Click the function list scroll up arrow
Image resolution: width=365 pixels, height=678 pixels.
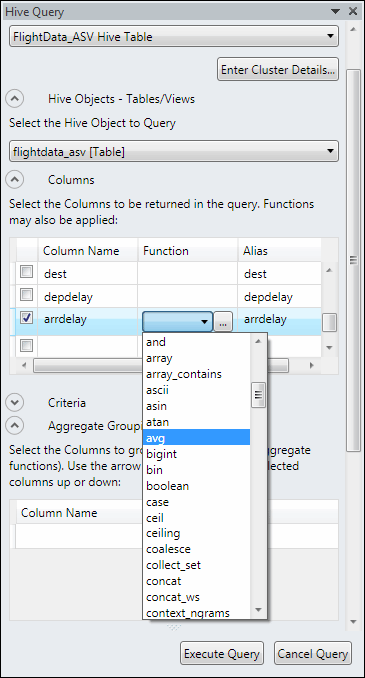coord(258,341)
